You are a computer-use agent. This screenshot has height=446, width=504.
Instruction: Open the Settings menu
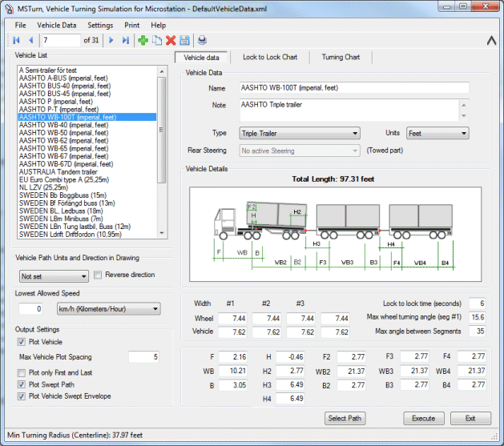click(x=100, y=26)
